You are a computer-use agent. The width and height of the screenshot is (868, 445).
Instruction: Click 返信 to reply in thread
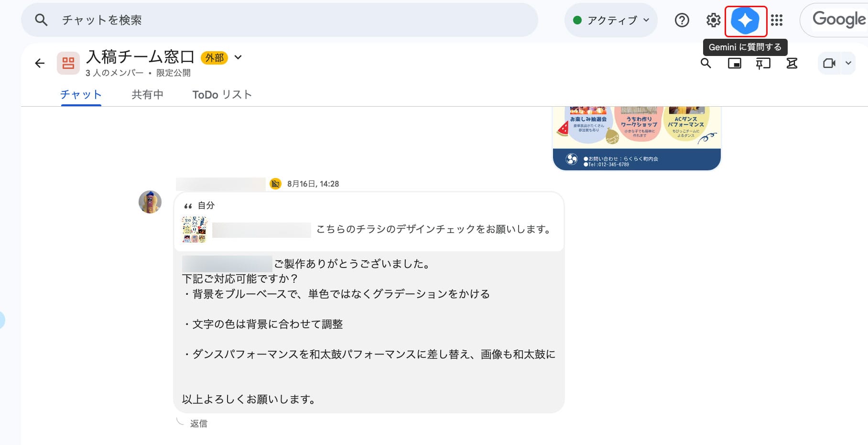[x=198, y=423]
